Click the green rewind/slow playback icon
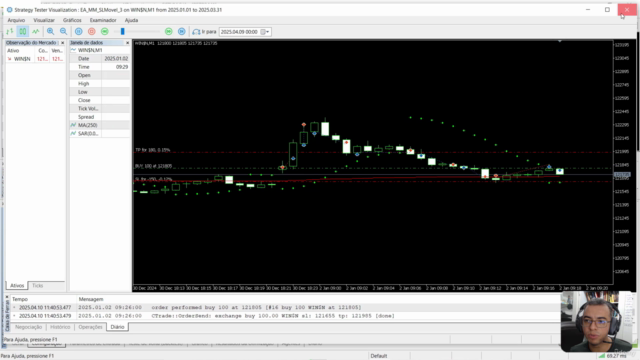The image size is (640, 360). (x=105, y=31)
